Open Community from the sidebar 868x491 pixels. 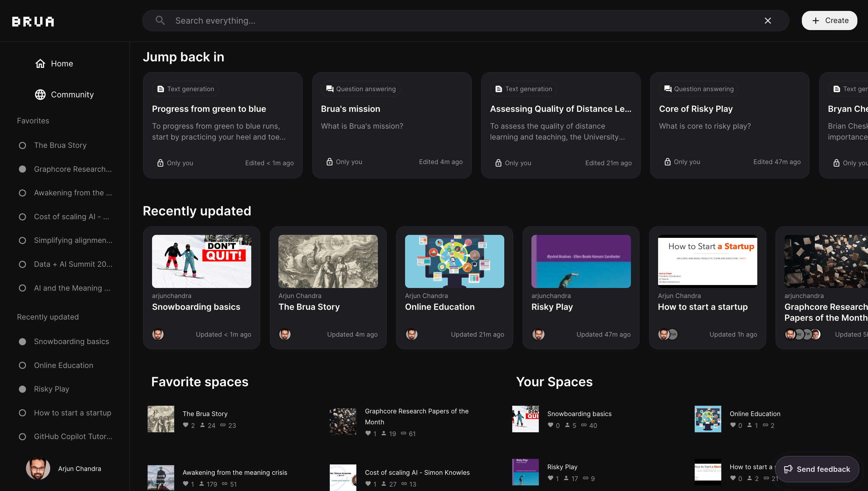(64, 94)
